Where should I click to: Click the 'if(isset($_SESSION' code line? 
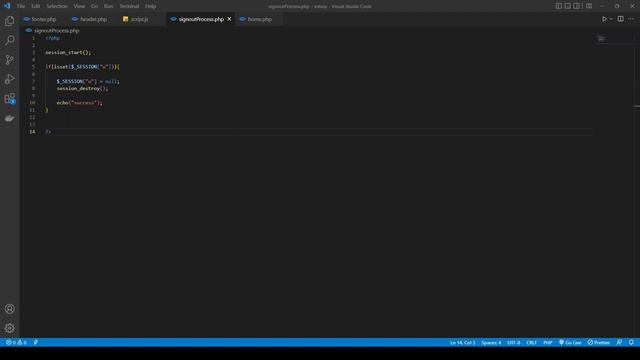point(82,67)
